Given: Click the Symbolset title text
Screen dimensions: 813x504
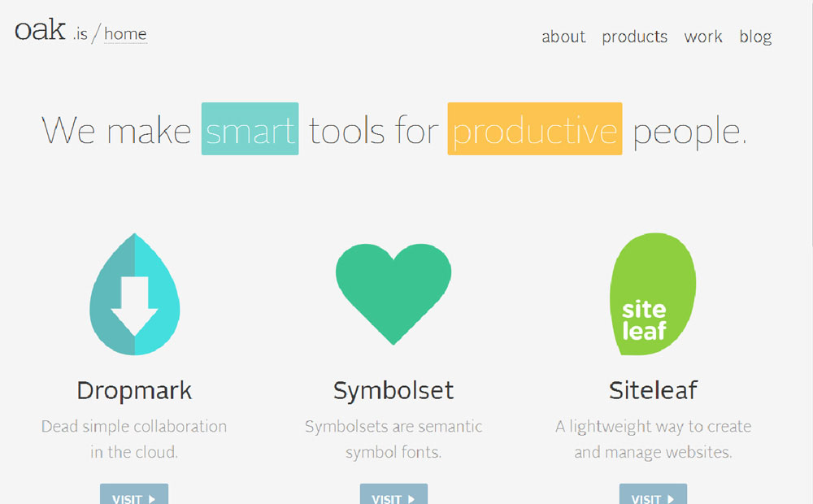Looking at the screenshot, I should tap(393, 390).
